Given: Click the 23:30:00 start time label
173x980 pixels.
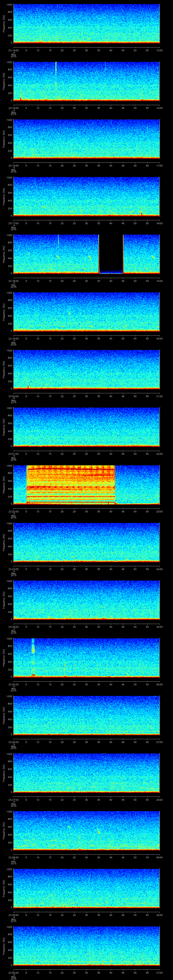Looking at the screenshot, I should 13,972.
